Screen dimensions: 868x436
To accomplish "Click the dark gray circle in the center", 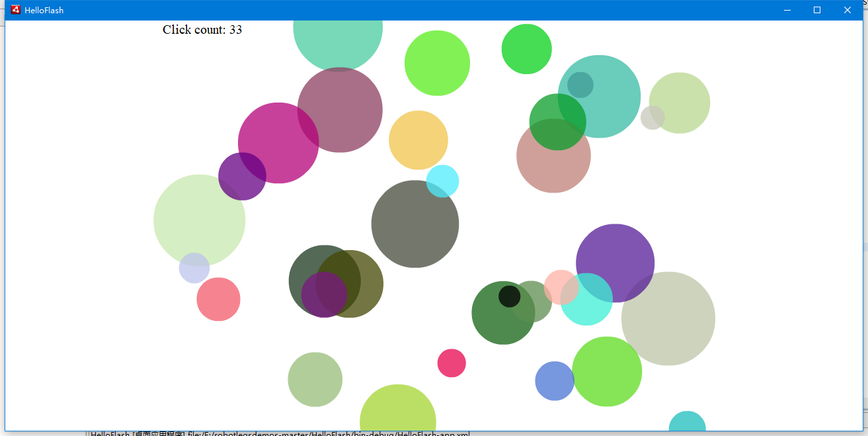I will click(415, 225).
